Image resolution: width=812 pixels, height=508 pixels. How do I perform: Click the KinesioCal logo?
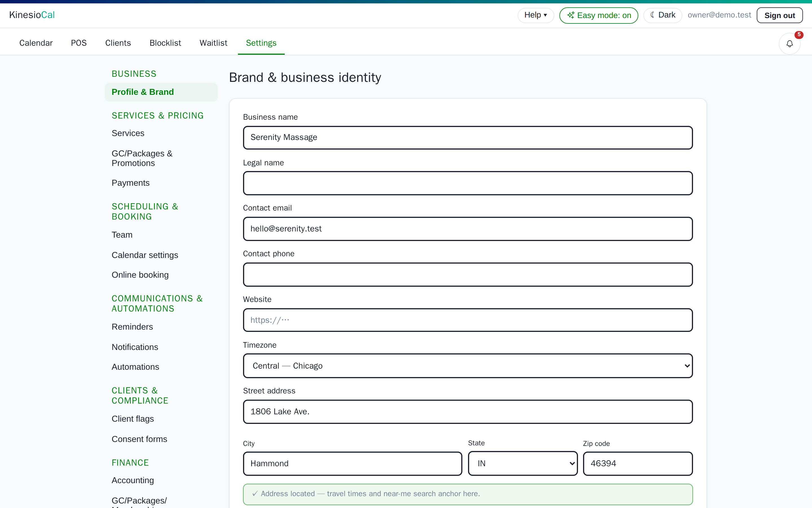[x=32, y=15]
